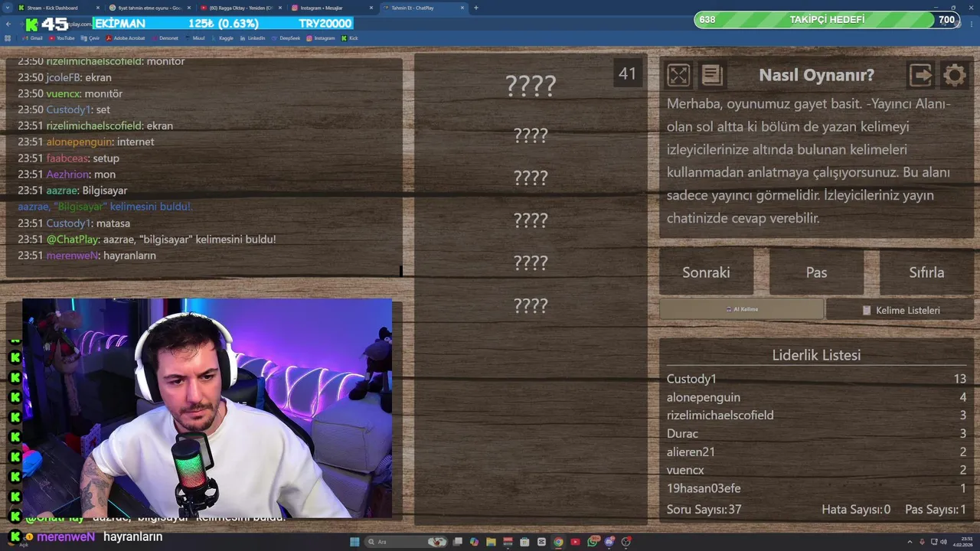
Task: Click the Soru Sayısı: 37 counter
Action: click(704, 509)
